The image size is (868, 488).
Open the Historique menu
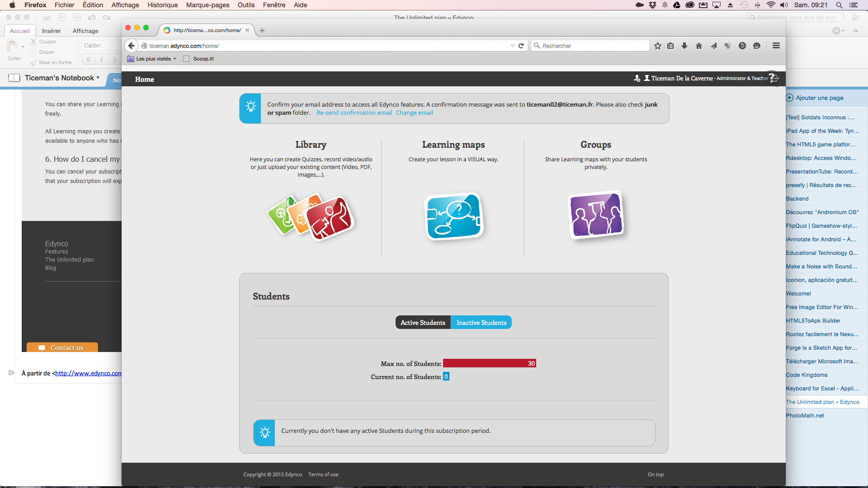coord(162,5)
